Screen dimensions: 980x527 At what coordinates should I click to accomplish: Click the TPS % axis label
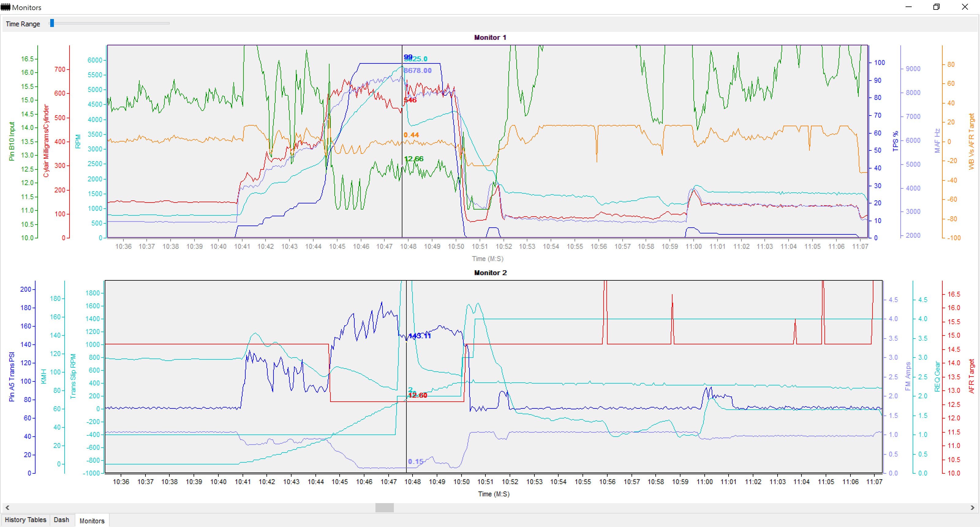[x=895, y=141]
